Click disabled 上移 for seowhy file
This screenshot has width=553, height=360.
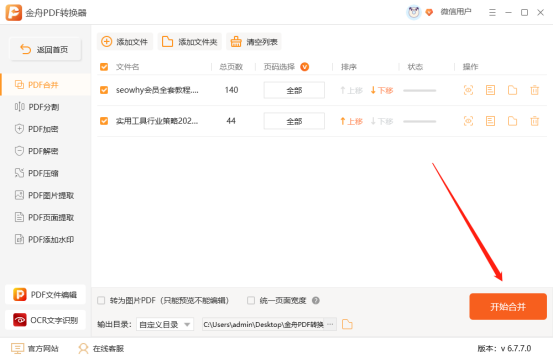(351, 90)
